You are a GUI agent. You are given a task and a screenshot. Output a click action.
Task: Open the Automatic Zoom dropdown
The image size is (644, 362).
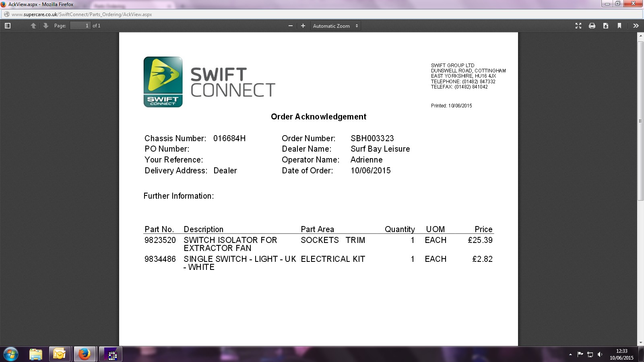pos(336,26)
